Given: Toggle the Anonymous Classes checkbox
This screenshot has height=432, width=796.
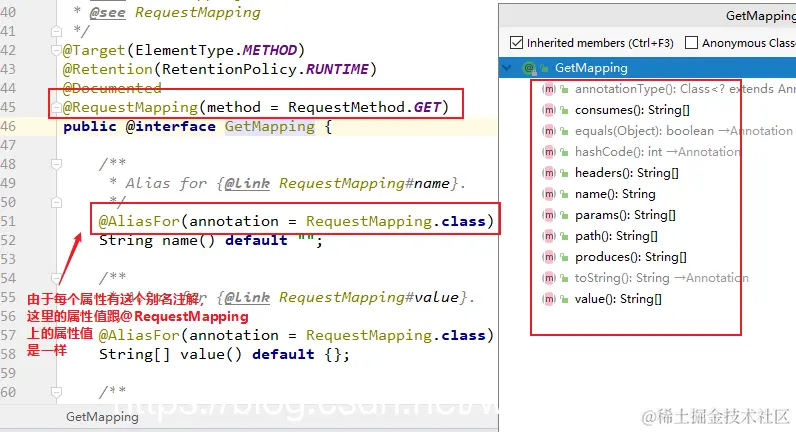Looking at the screenshot, I should (691, 43).
